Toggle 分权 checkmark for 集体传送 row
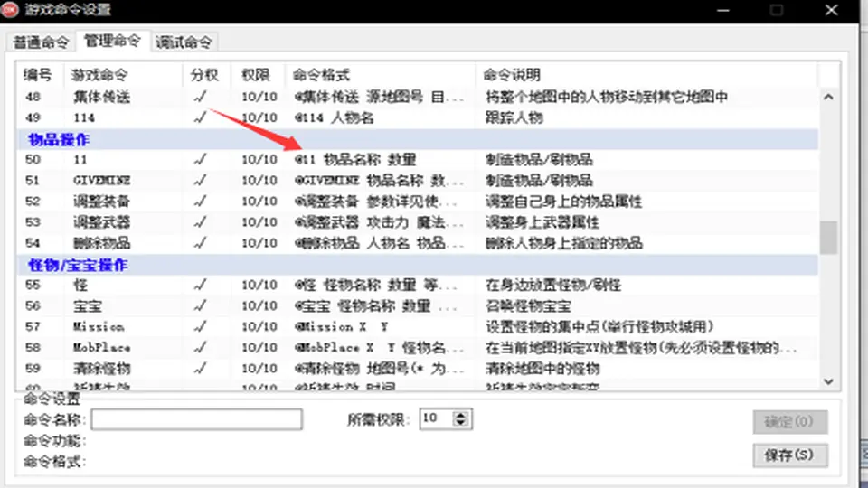The image size is (868, 488). tap(201, 97)
